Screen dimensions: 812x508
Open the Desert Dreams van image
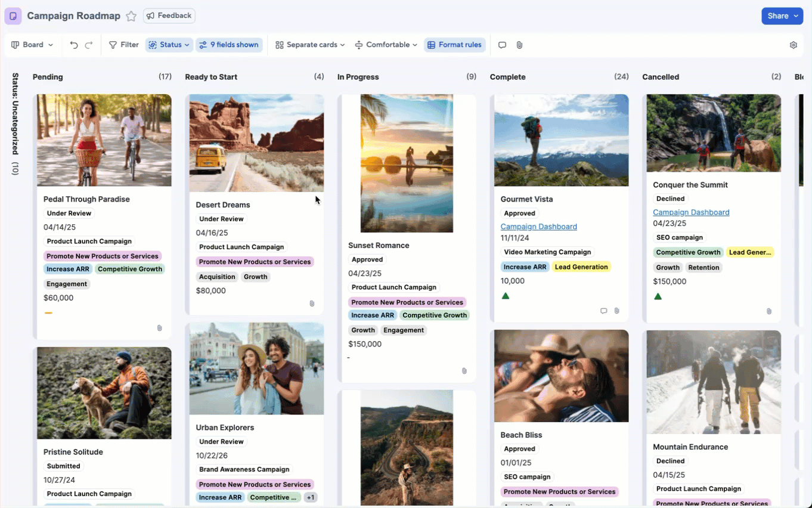coord(256,143)
